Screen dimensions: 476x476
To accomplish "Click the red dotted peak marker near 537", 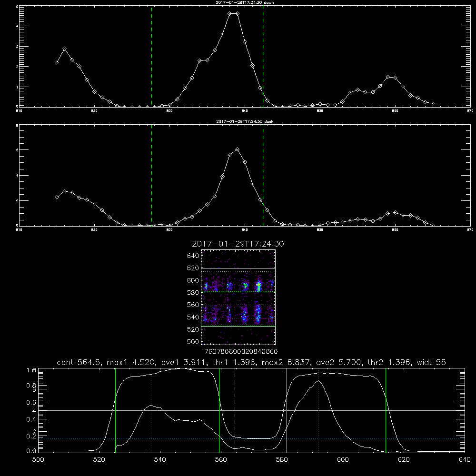I will tap(151, 410).
